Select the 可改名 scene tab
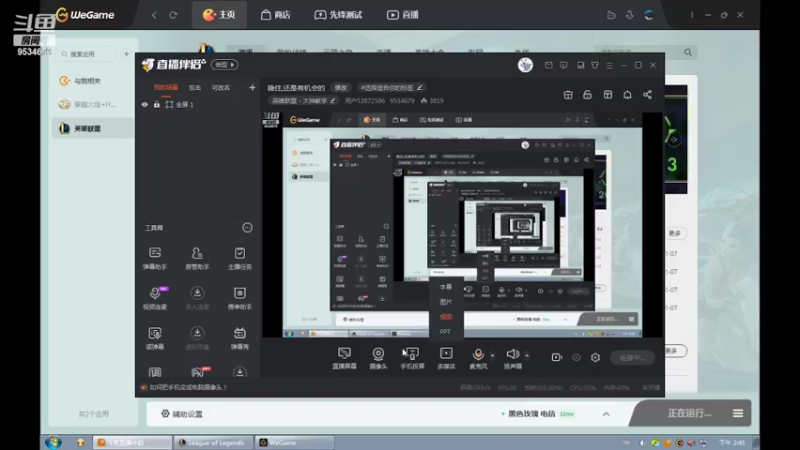 (x=221, y=88)
